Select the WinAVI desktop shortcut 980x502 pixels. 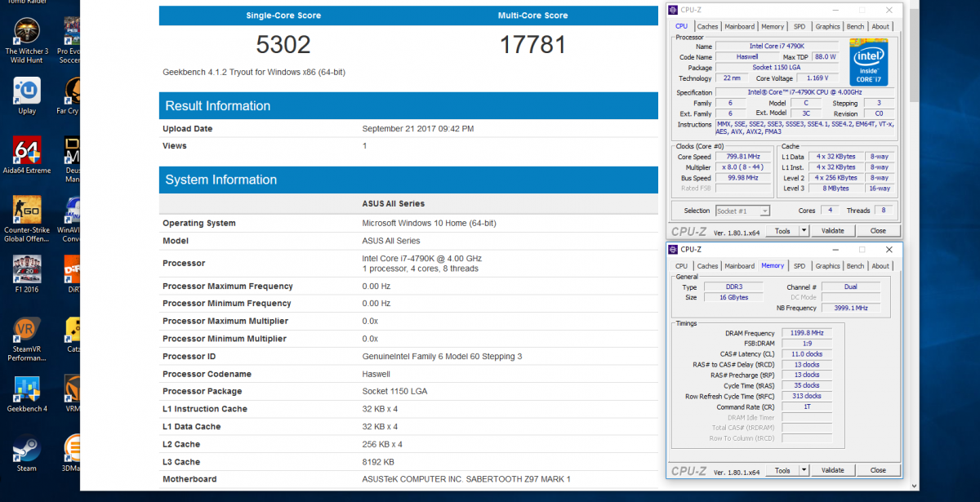72,220
